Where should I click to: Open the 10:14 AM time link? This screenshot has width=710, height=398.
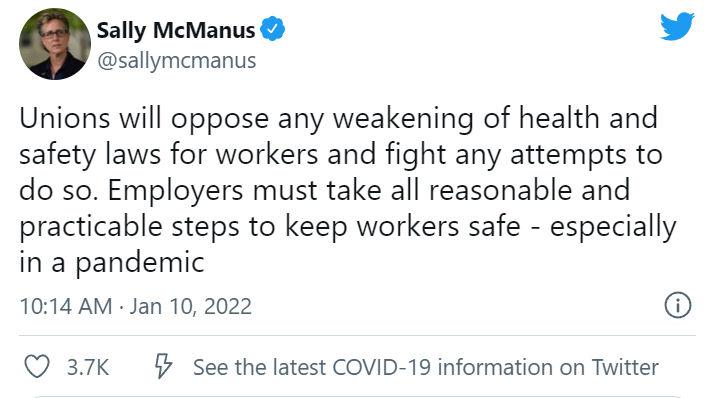pyautogui.click(x=66, y=307)
